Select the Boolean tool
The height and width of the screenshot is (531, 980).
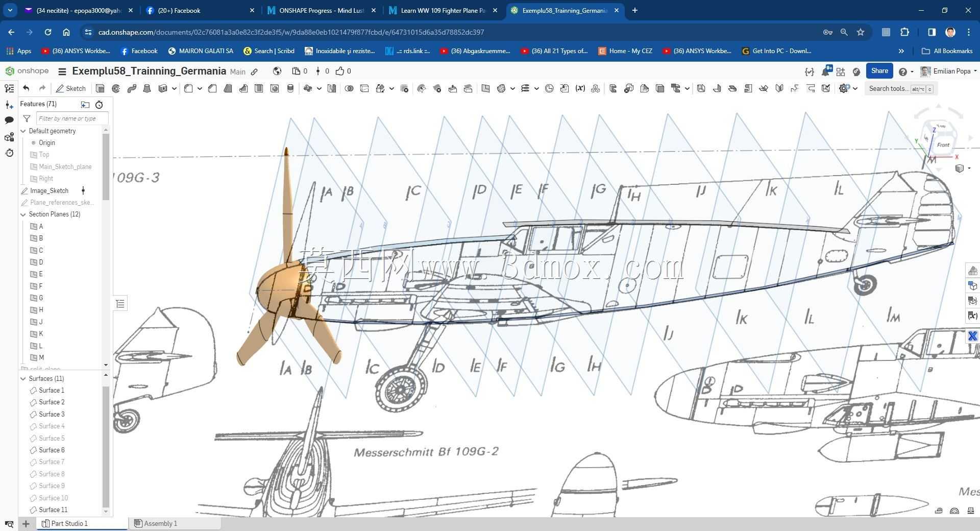[349, 88]
